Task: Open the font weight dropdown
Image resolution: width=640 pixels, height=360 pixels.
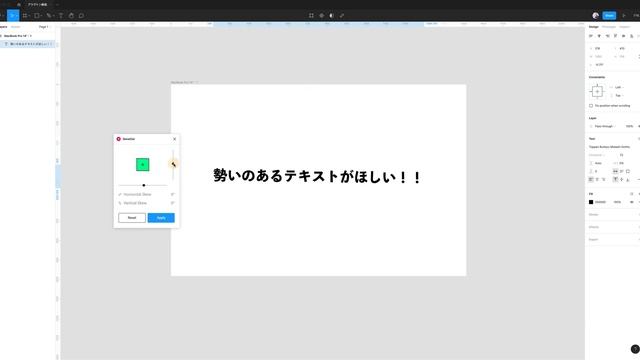Action: [597, 155]
